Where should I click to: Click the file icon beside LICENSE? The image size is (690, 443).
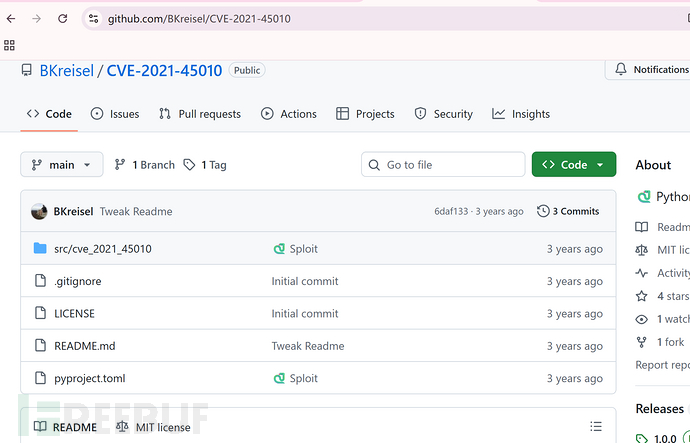coord(40,313)
